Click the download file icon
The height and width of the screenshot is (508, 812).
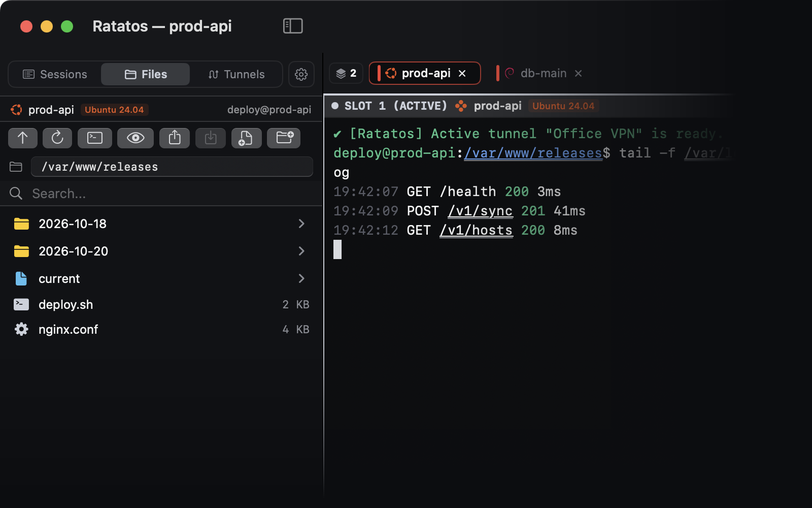pyautogui.click(x=211, y=138)
